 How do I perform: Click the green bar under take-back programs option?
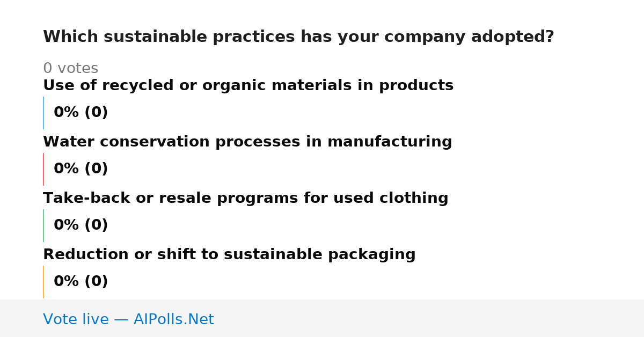point(43,225)
